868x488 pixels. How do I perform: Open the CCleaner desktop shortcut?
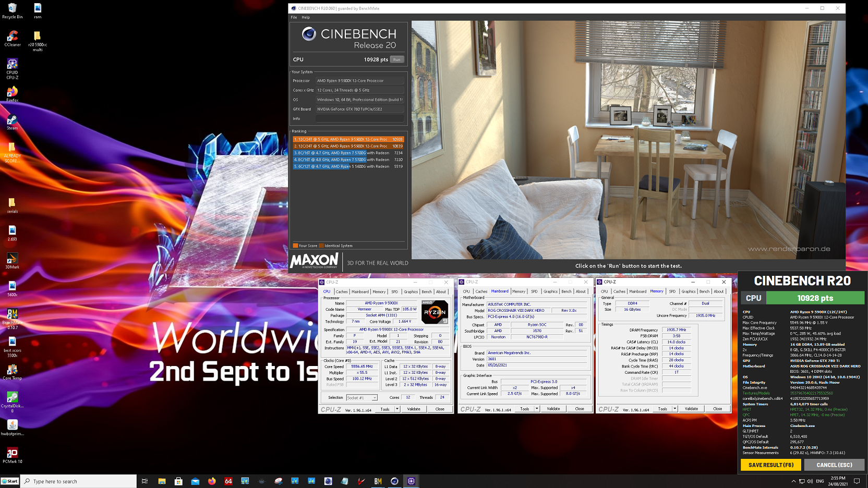point(13,39)
